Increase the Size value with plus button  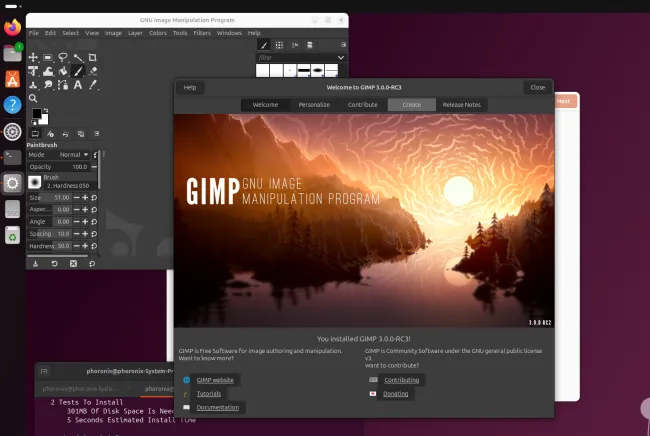pos(84,197)
